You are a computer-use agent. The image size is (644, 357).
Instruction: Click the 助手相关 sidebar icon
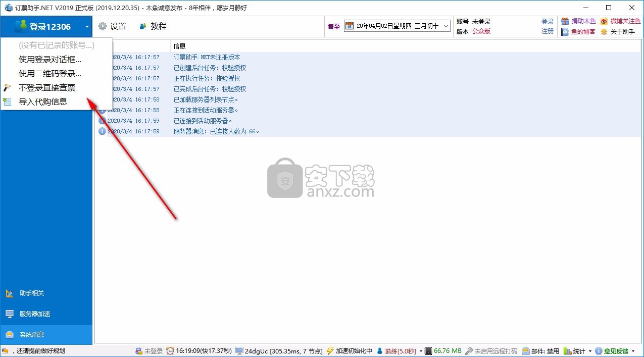(10, 293)
